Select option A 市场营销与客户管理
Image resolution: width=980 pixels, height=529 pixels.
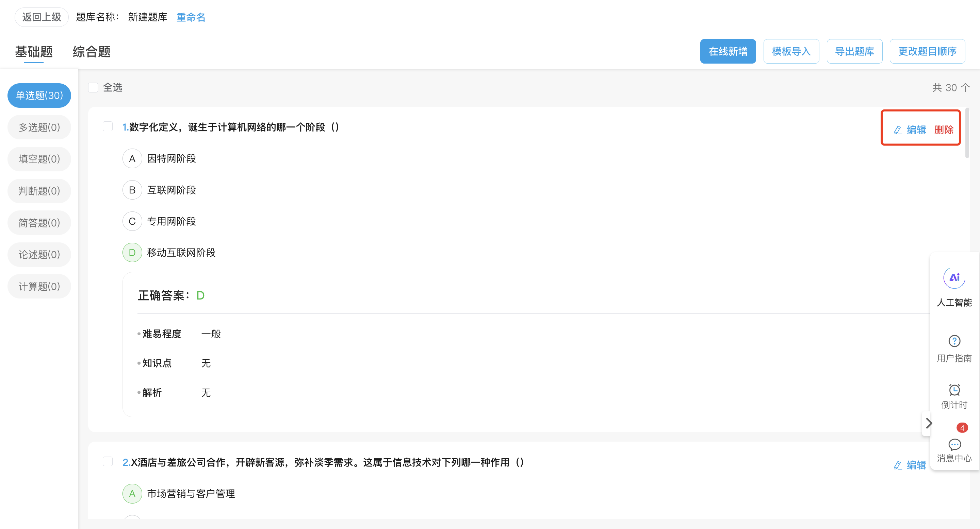(x=132, y=493)
